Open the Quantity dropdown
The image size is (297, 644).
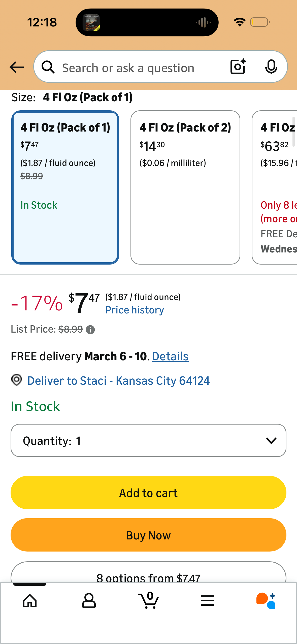[x=148, y=440]
